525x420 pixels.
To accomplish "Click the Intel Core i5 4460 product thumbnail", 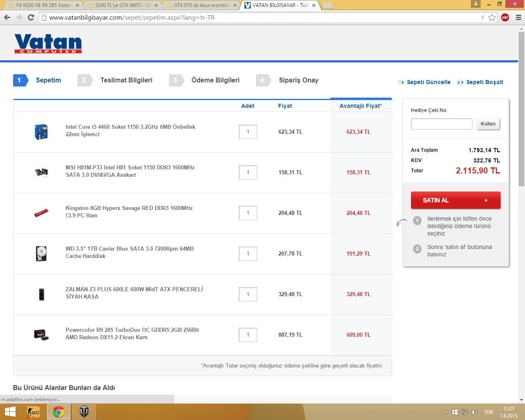I will pyautogui.click(x=41, y=132).
